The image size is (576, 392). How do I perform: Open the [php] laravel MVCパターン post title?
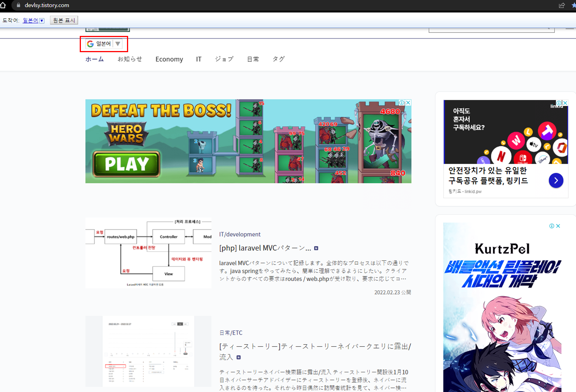(x=265, y=248)
